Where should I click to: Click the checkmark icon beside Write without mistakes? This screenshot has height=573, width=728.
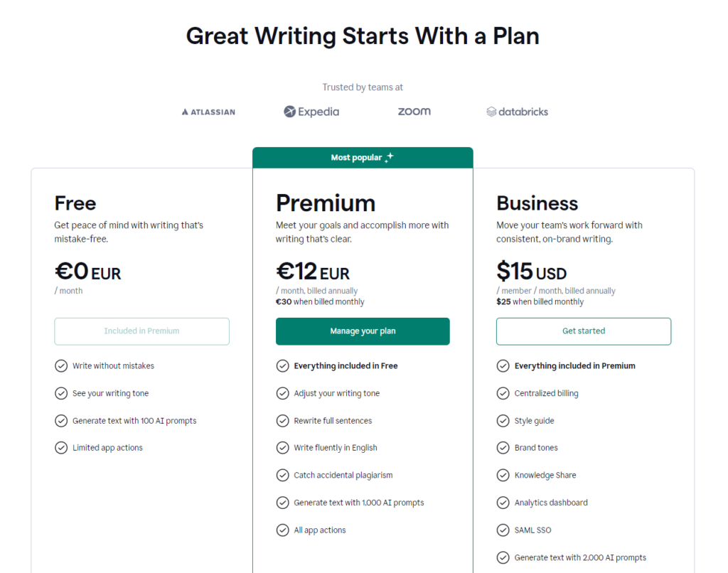coord(61,366)
